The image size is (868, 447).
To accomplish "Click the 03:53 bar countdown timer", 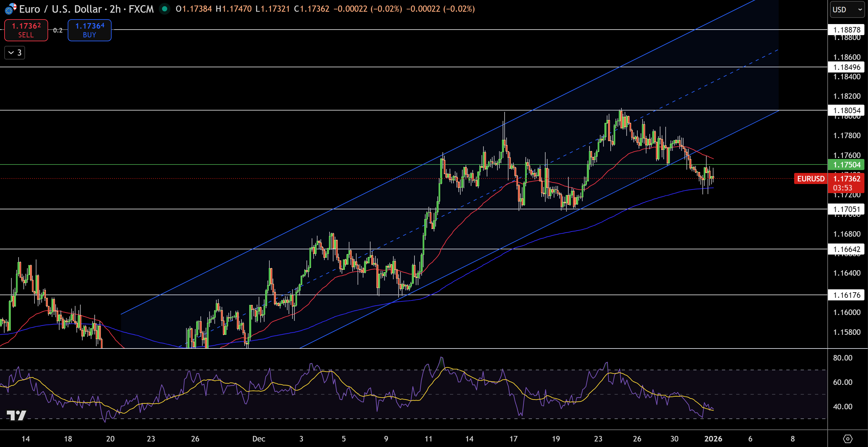I will tap(842, 188).
